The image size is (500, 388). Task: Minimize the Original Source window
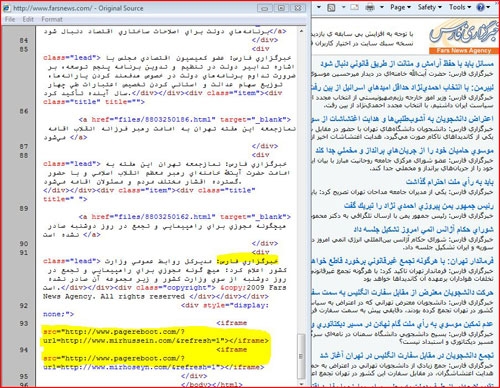(265, 8)
